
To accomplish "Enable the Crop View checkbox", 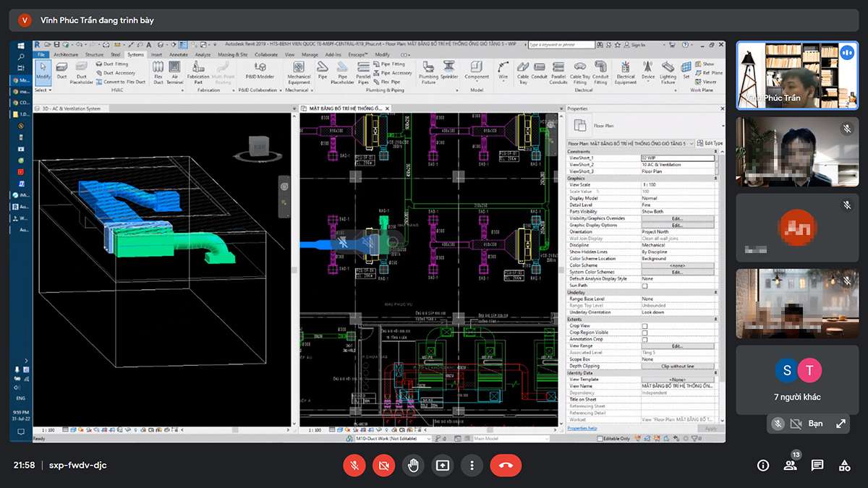I will pyautogui.click(x=645, y=326).
